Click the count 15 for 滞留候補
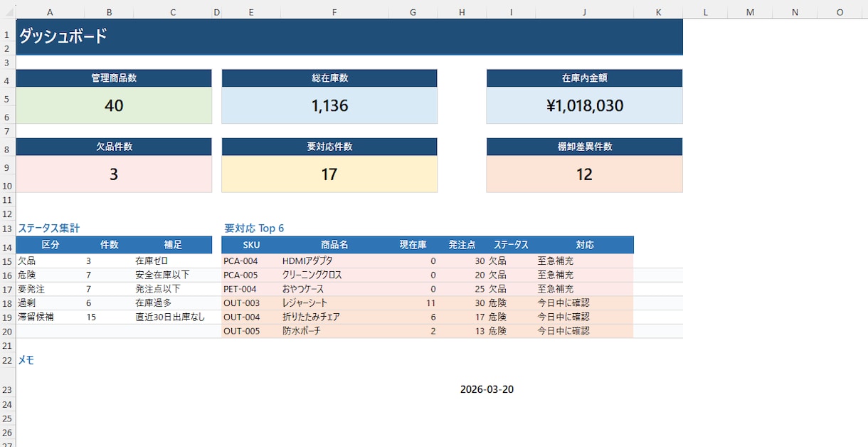The height and width of the screenshot is (447, 868). (109, 317)
